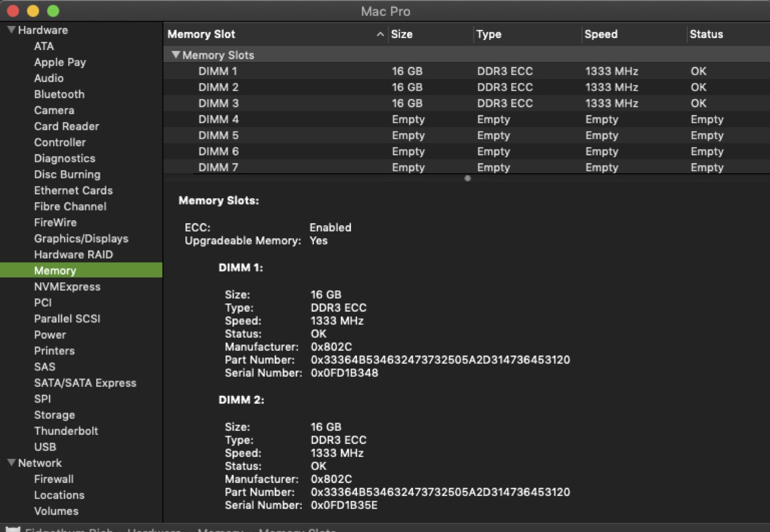The height and width of the screenshot is (532, 770).
Task: Click the ECC value 'Enabled'
Action: click(x=330, y=227)
